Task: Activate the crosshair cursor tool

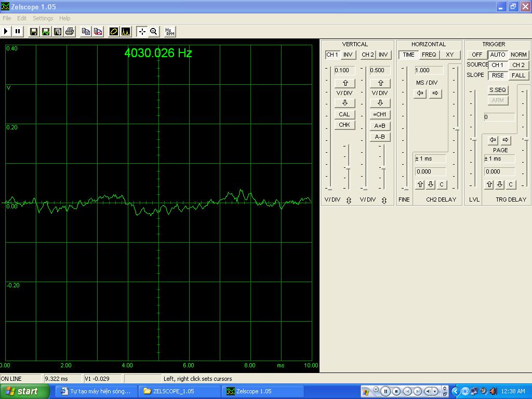Action: pos(142,31)
